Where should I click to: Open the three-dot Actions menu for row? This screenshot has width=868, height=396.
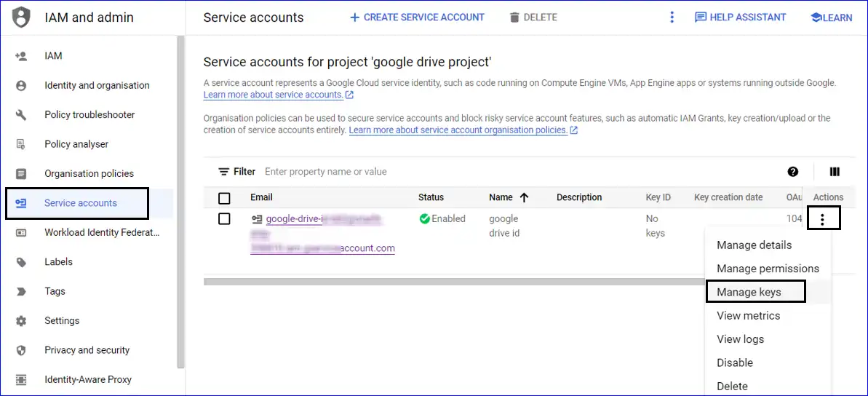(x=822, y=219)
